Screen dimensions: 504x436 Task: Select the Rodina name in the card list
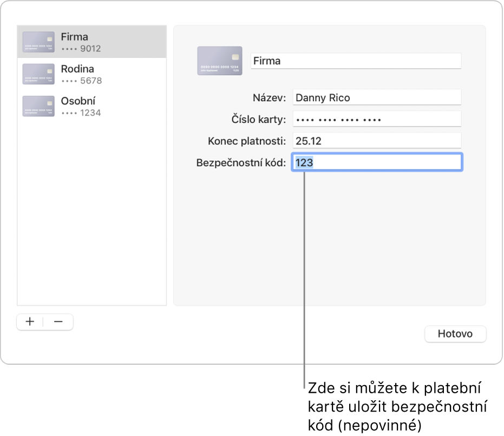pos(77,69)
